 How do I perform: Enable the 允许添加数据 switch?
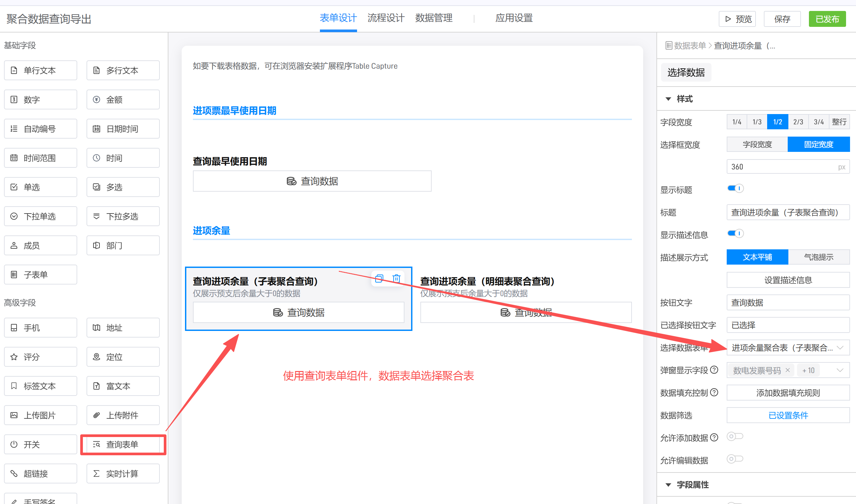(735, 437)
